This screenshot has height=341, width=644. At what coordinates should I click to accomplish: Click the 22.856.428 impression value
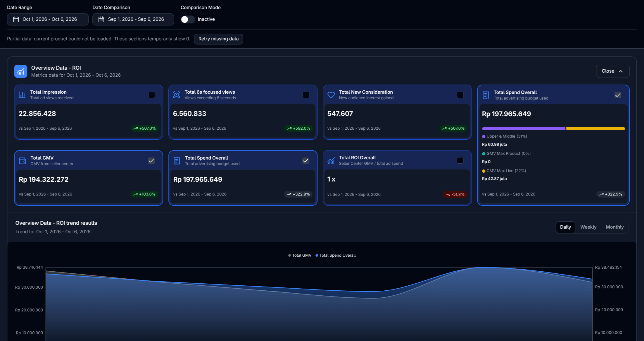click(x=37, y=114)
